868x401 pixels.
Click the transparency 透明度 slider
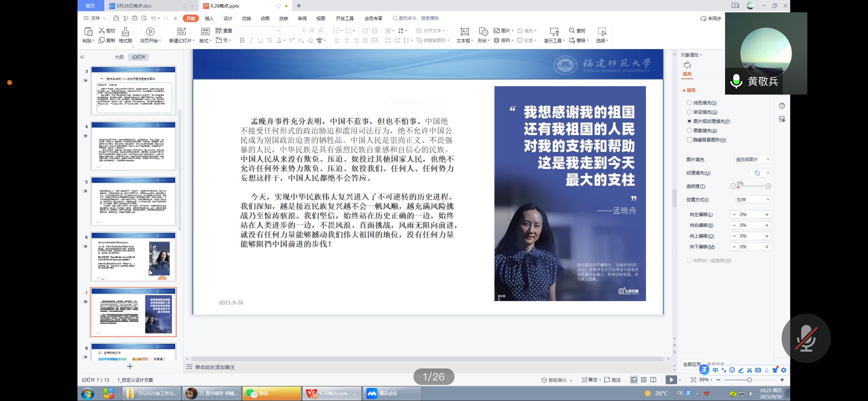coord(751,186)
